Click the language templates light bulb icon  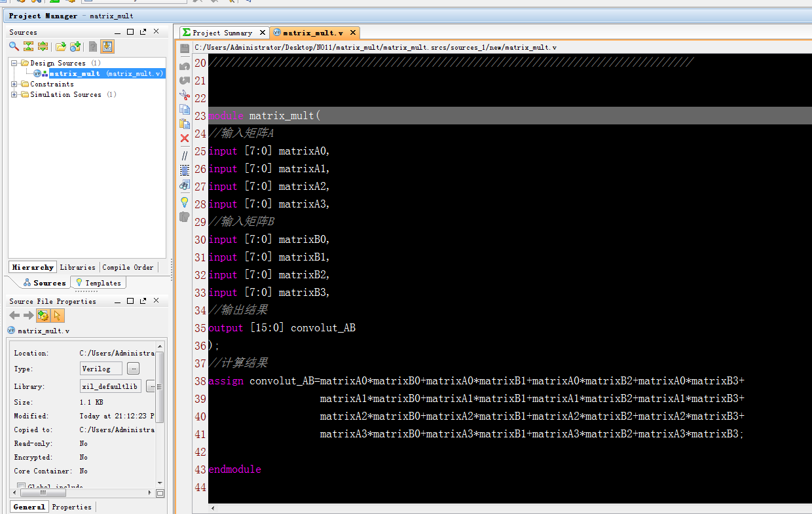pos(185,202)
